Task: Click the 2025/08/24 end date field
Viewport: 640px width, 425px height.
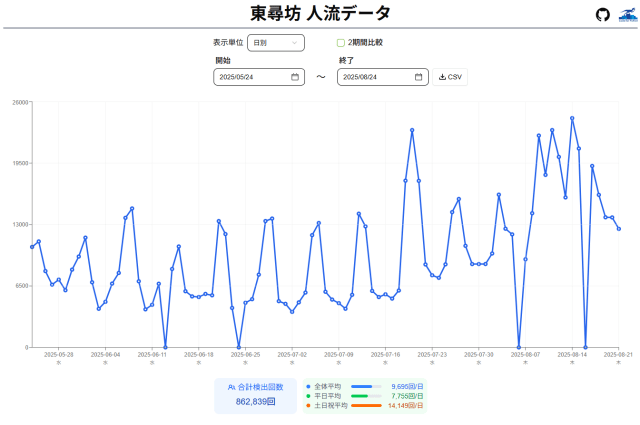Action: [x=382, y=77]
